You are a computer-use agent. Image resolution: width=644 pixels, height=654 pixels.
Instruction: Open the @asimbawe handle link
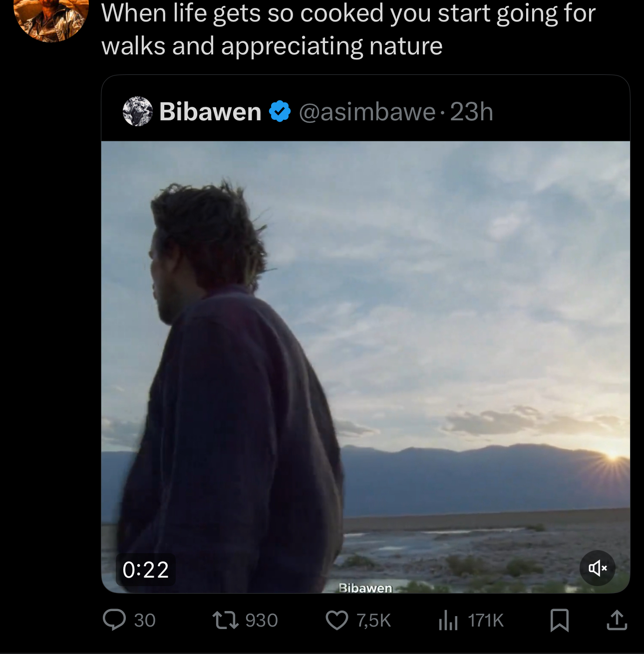pos(367,112)
